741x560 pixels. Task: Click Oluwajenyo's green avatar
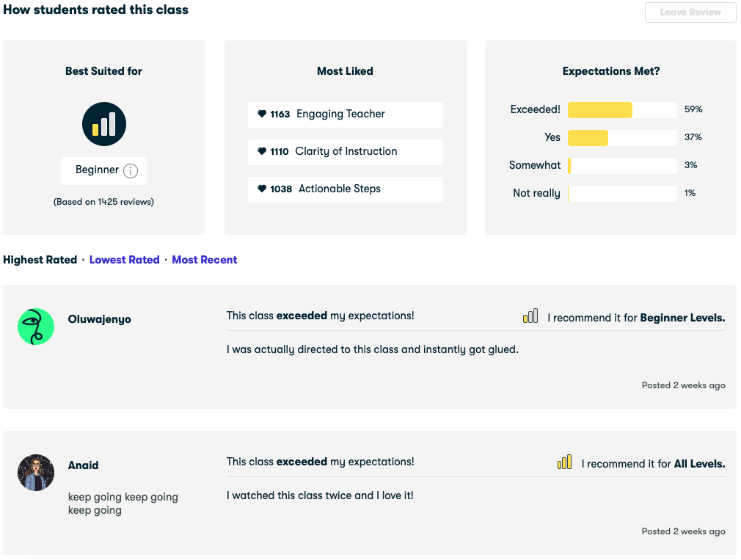(x=36, y=327)
